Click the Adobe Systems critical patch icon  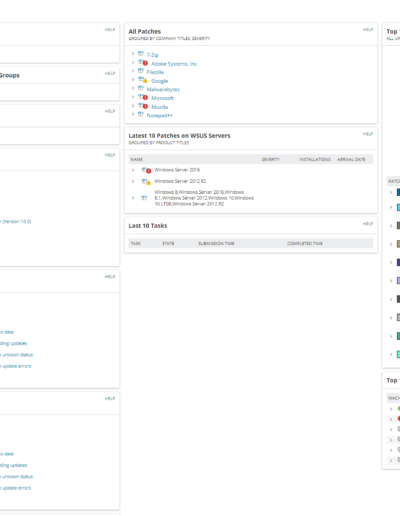click(143, 63)
